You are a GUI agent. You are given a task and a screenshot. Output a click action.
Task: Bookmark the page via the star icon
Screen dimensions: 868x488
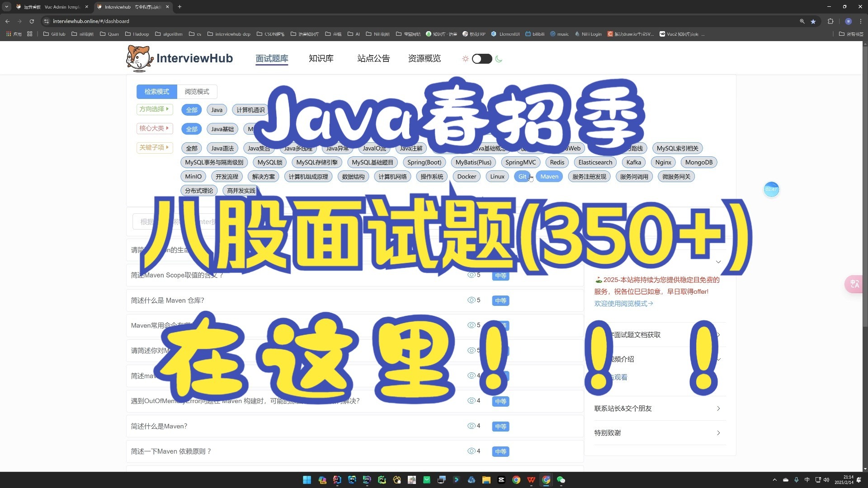click(x=814, y=21)
